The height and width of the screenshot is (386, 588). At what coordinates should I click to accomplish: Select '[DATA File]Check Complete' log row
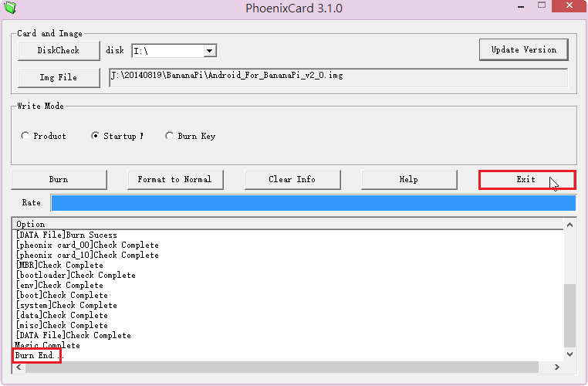(73, 336)
